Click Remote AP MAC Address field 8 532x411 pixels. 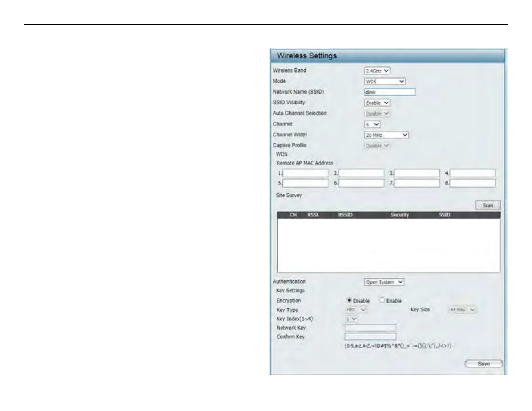click(473, 183)
